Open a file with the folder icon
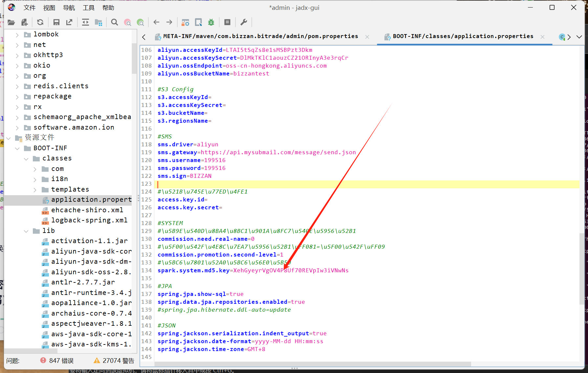This screenshot has height=373, width=588. 11,22
